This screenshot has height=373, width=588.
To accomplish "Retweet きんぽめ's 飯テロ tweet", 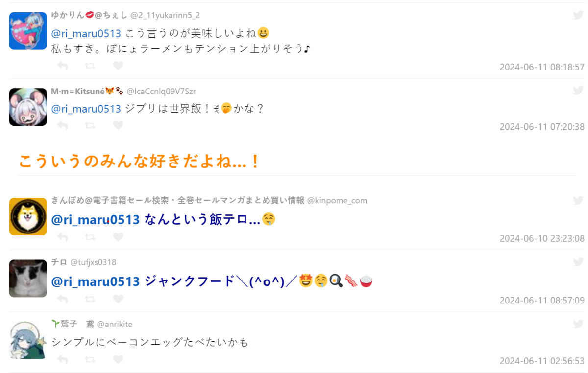I will tap(90, 237).
